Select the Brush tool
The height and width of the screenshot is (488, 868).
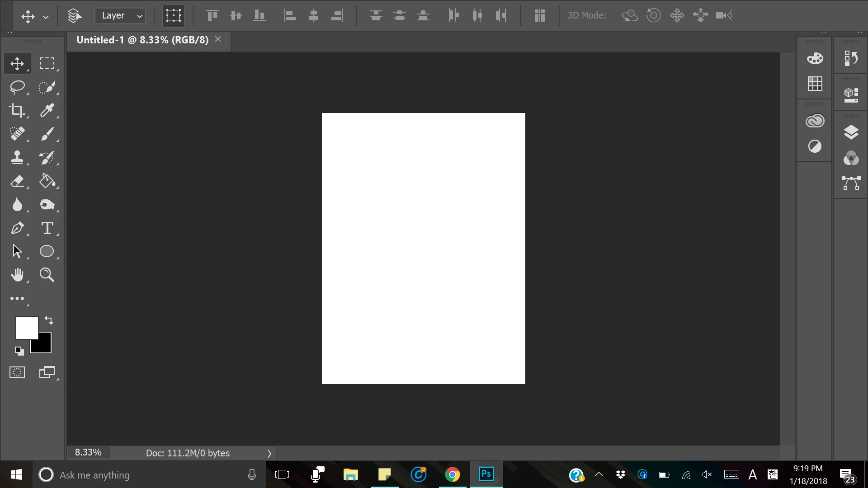coord(47,134)
